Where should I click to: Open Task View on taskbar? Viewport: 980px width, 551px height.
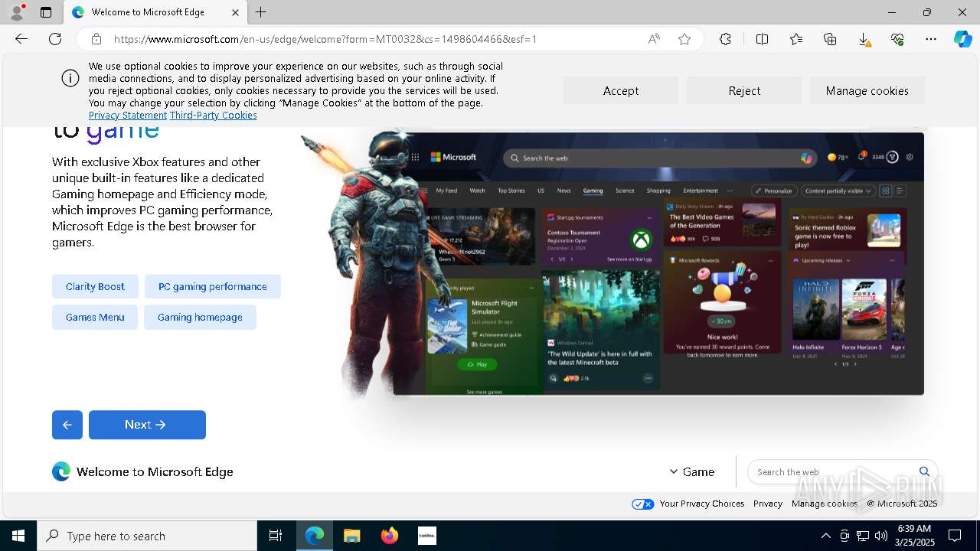(x=276, y=536)
